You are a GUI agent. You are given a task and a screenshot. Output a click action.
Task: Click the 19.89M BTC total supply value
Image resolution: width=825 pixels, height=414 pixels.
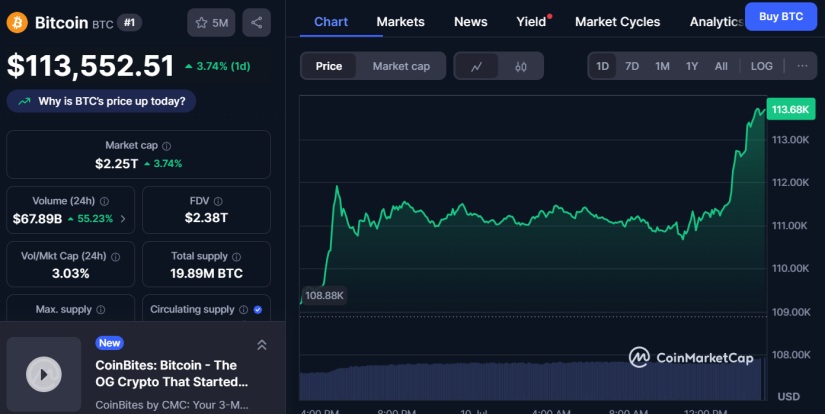tap(206, 273)
